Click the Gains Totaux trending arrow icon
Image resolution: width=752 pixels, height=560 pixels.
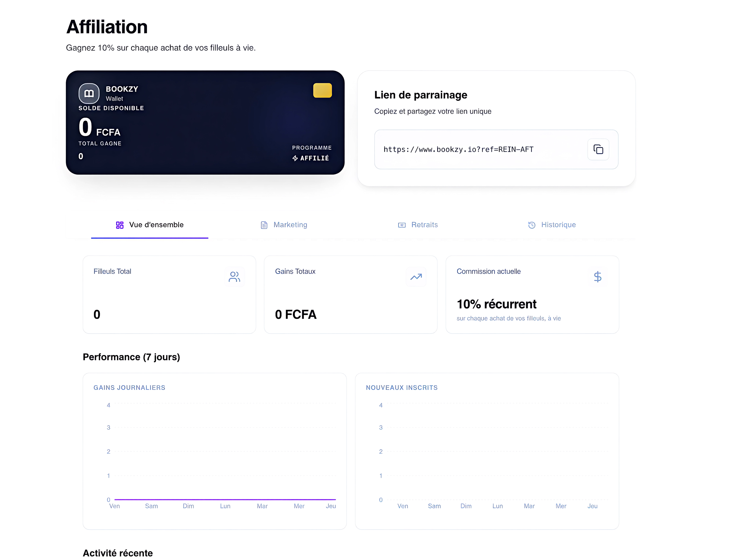(415, 277)
